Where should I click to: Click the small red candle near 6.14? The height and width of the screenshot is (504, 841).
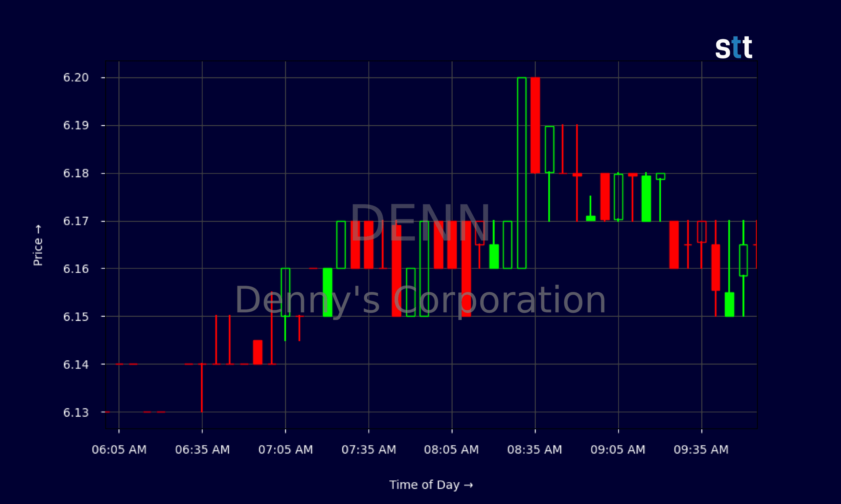coord(258,352)
